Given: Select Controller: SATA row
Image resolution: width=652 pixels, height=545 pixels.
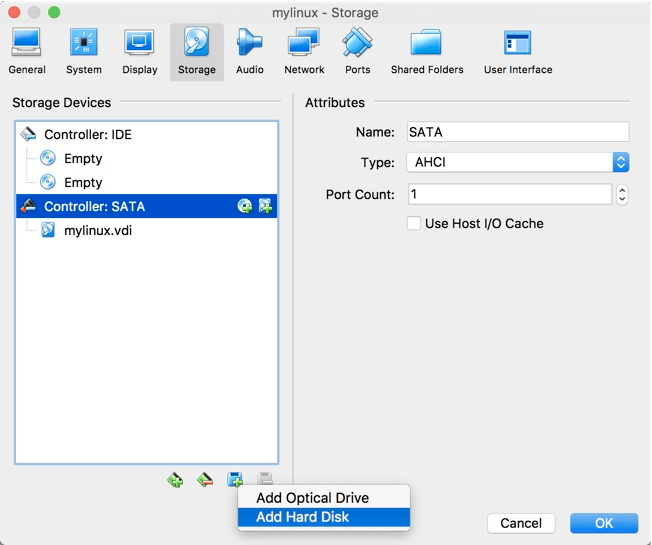Looking at the screenshot, I should [146, 206].
